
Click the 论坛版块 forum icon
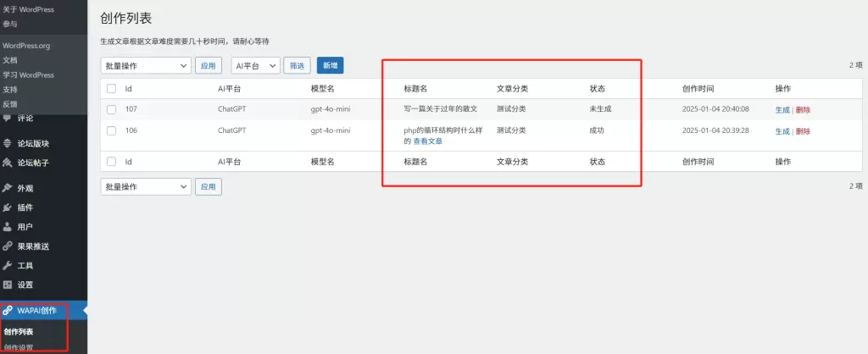[7, 143]
